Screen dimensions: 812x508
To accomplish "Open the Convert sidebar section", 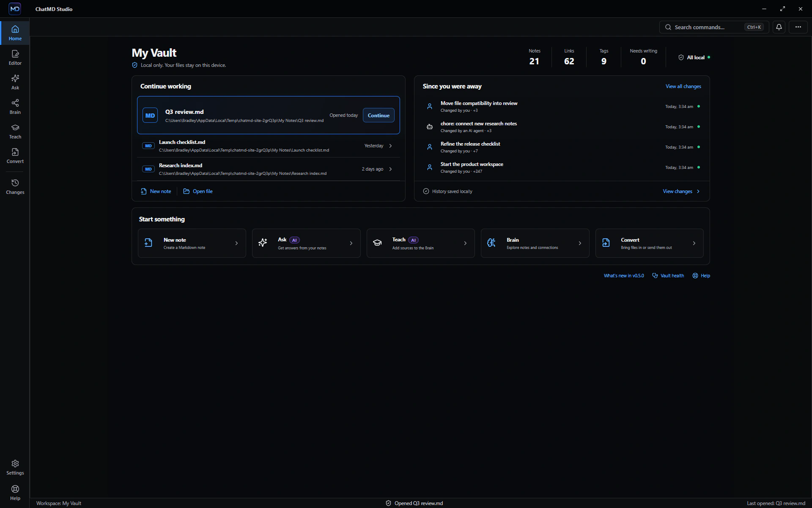I will pyautogui.click(x=15, y=156).
